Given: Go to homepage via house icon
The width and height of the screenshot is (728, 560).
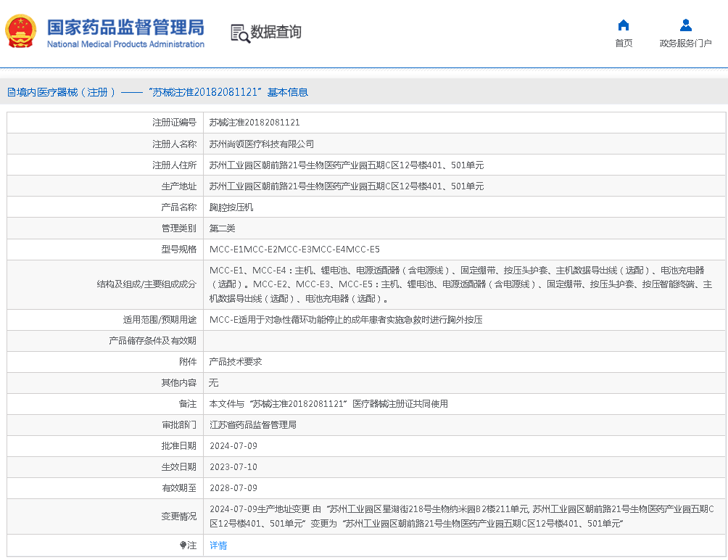Looking at the screenshot, I should [x=624, y=25].
